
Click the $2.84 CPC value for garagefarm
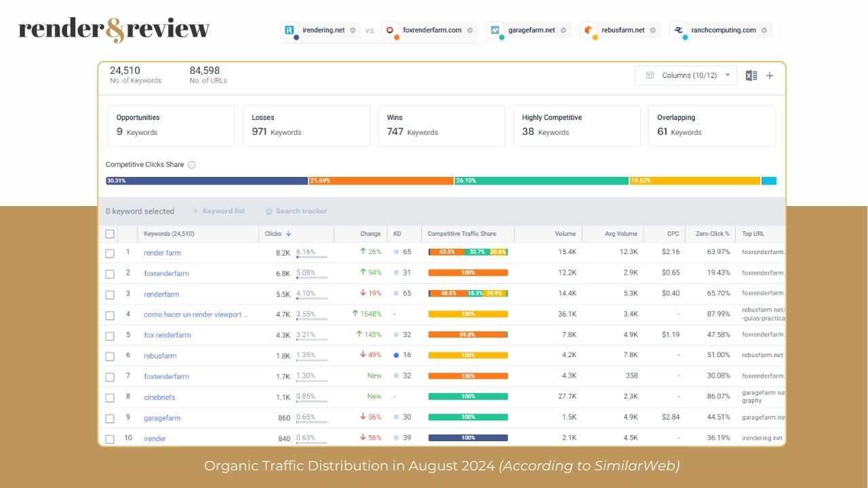click(671, 418)
